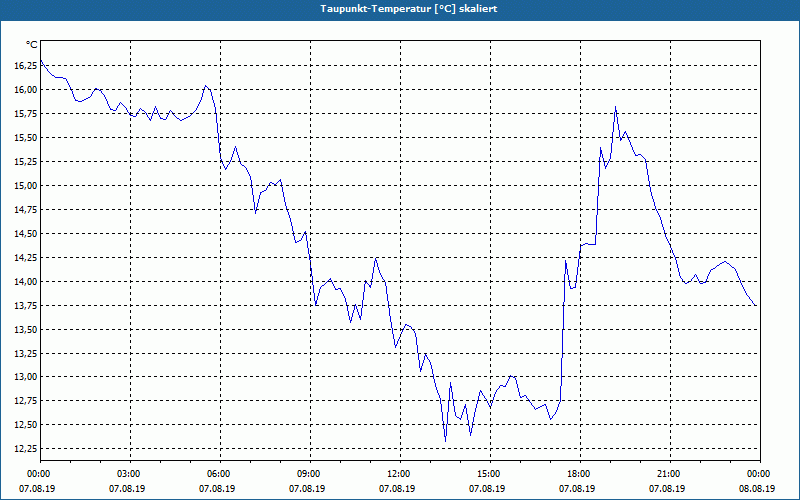Click the dew point peak after 18:00
The image size is (800, 500).
pos(616,107)
